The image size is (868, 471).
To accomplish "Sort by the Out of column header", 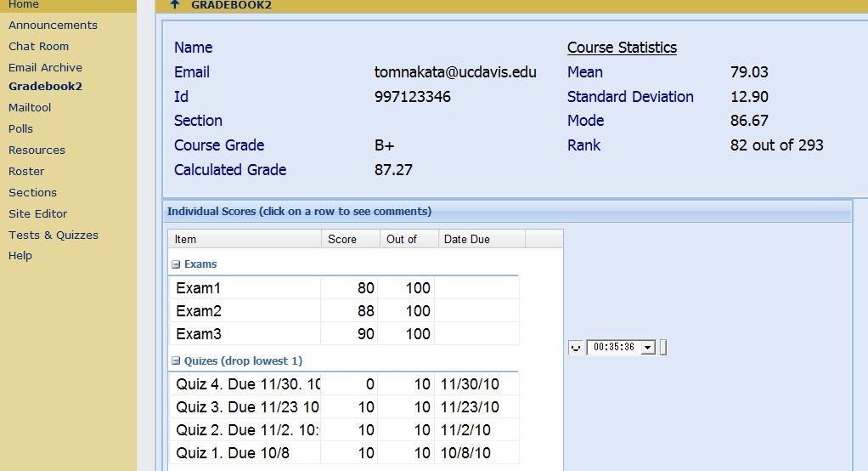I will click(409, 239).
